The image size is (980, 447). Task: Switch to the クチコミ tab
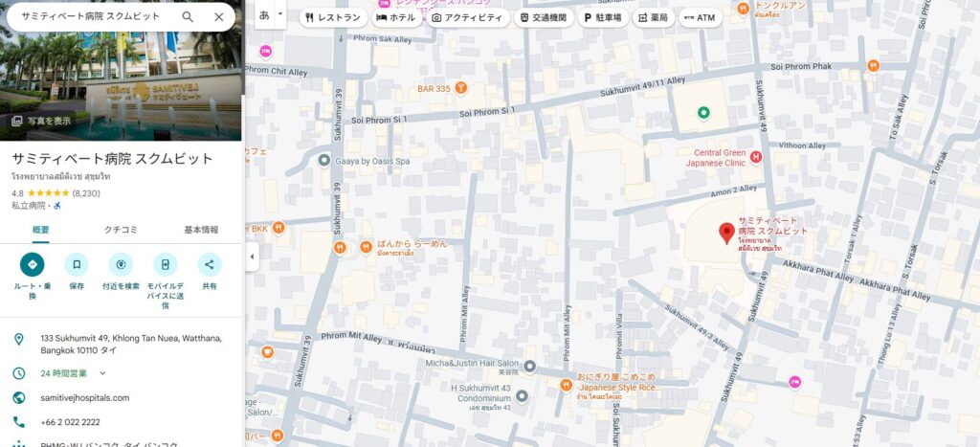coord(121,230)
